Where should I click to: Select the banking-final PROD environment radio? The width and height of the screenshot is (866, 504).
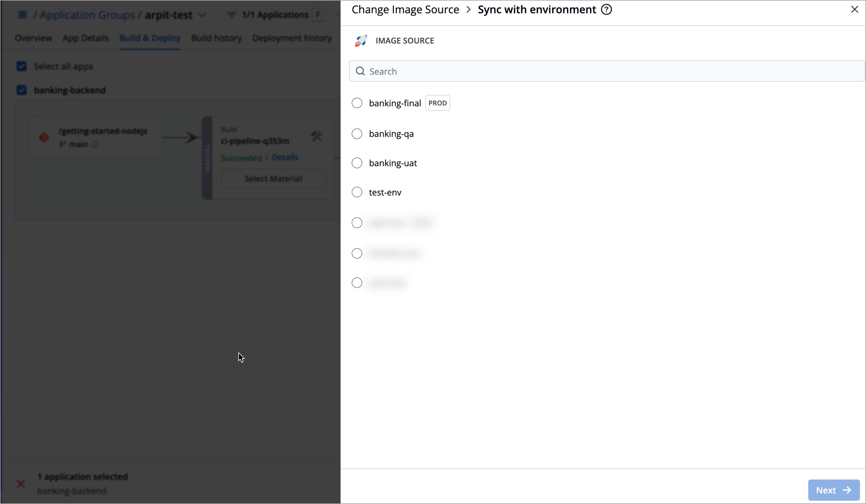(357, 103)
